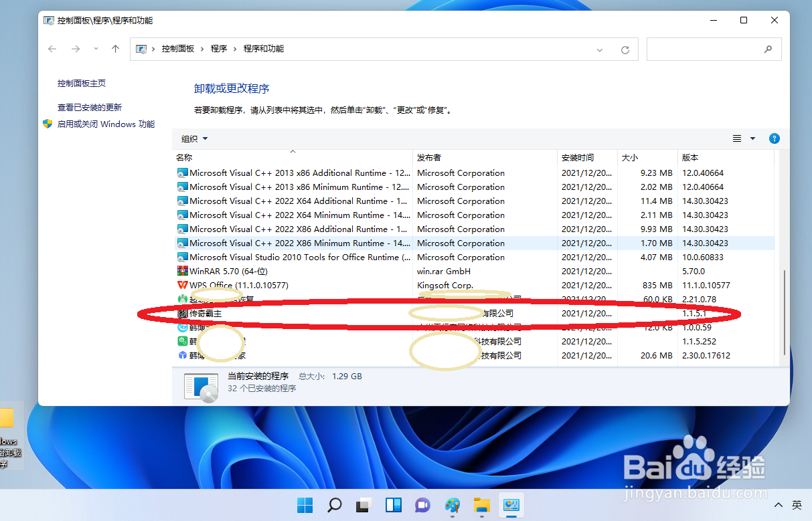This screenshot has width=812, height=521.
Task: Select Visual C++ 2022 X86 Minimum Runtime row
Action: (x=474, y=243)
